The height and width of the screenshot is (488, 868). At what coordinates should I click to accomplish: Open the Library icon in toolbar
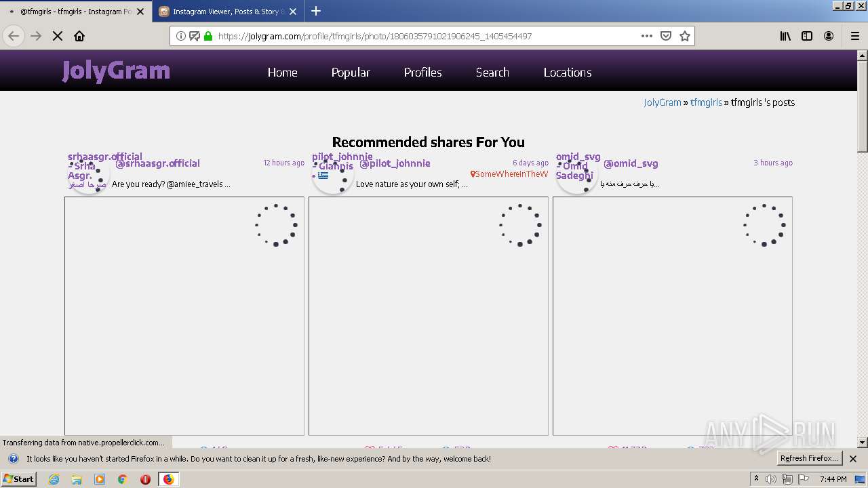point(785,36)
